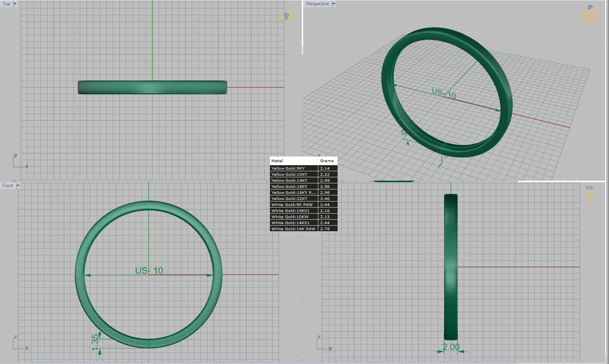Click the US- 10 label in Perspective view
Image resolution: width=609 pixels, height=364 pixels.
[x=444, y=93]
